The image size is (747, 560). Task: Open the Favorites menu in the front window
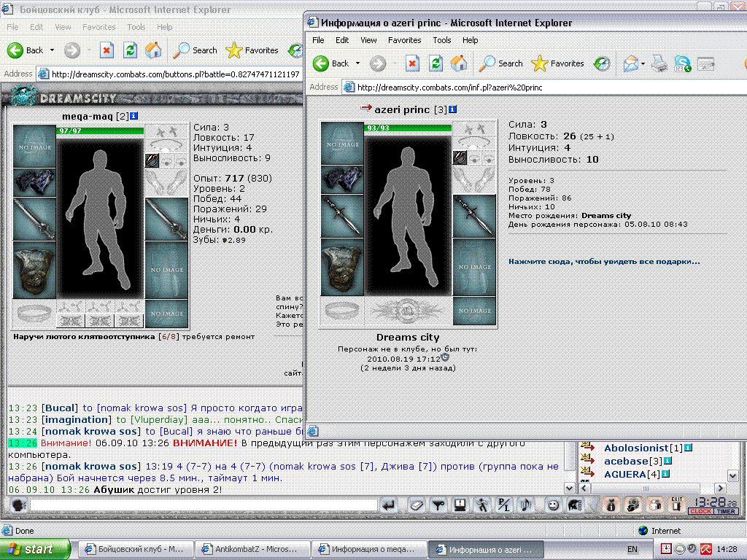(404, 41)
